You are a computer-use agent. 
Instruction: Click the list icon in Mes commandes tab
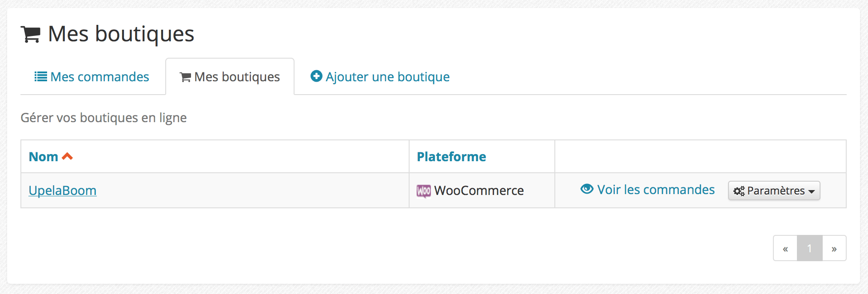pyautogui.click(x=41, y=77)
